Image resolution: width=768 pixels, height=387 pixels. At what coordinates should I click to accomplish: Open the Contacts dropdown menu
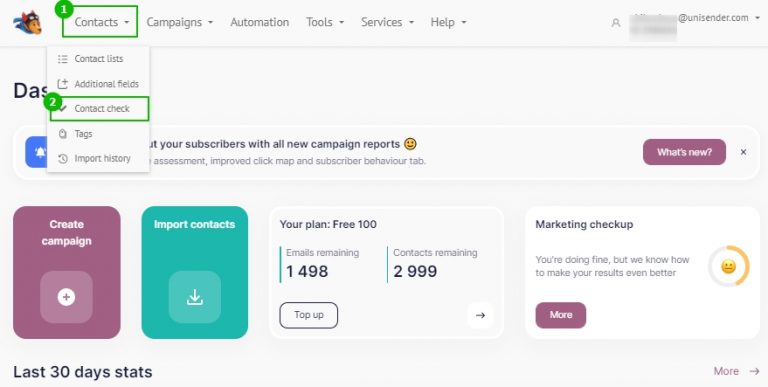point(100,22)
